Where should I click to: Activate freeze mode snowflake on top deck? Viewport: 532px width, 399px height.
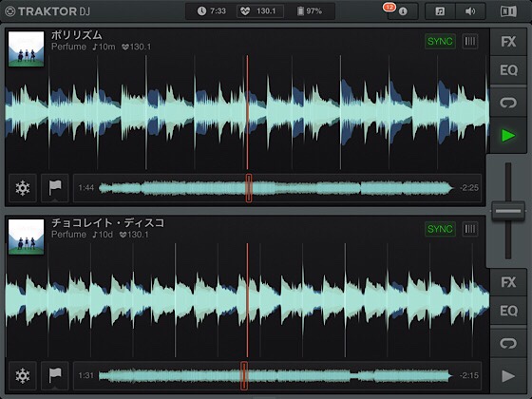coord(23,188)
